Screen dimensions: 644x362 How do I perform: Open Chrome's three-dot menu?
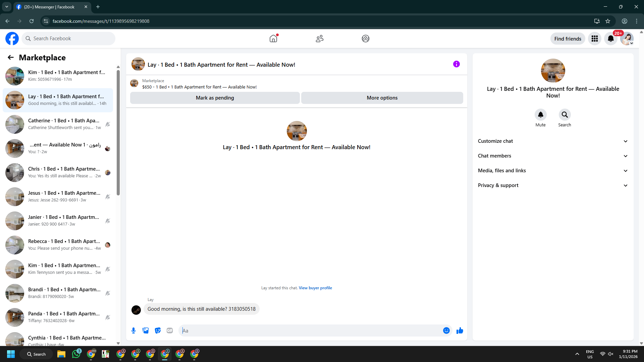[637, 21]
